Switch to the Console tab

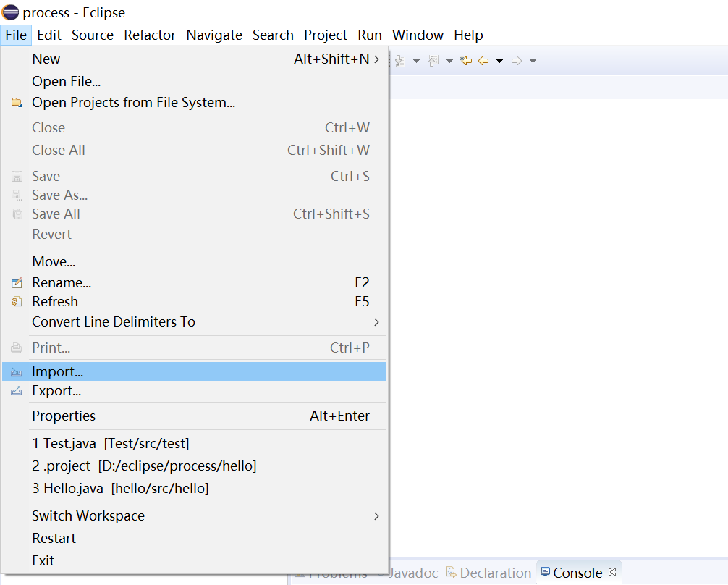pos(577,573)
